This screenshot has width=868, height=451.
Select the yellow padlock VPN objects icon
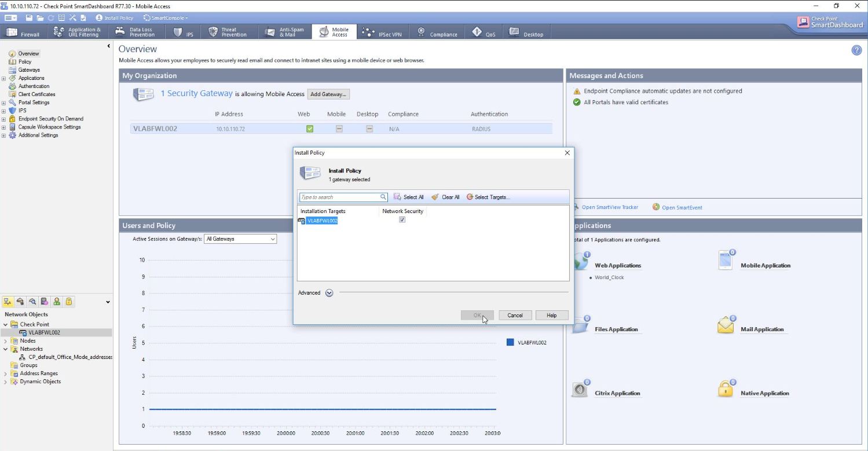pyautogui.click(x=69, y=302)
